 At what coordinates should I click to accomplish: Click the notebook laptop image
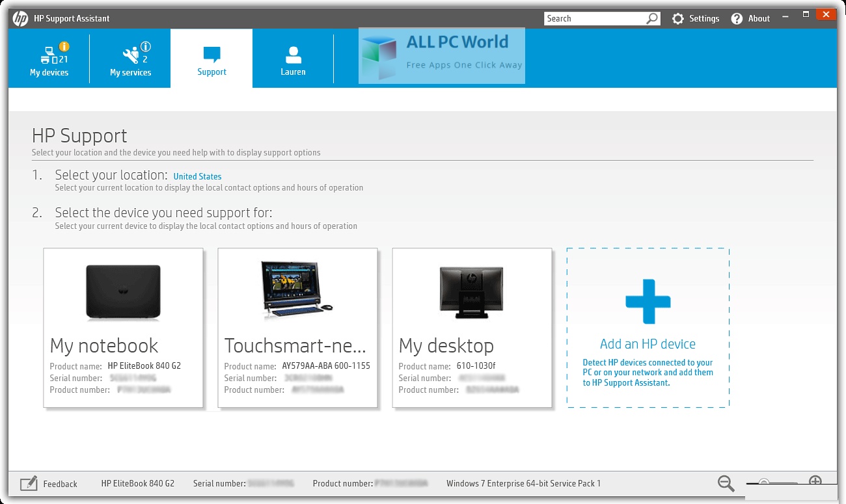(x=123, y=291)
